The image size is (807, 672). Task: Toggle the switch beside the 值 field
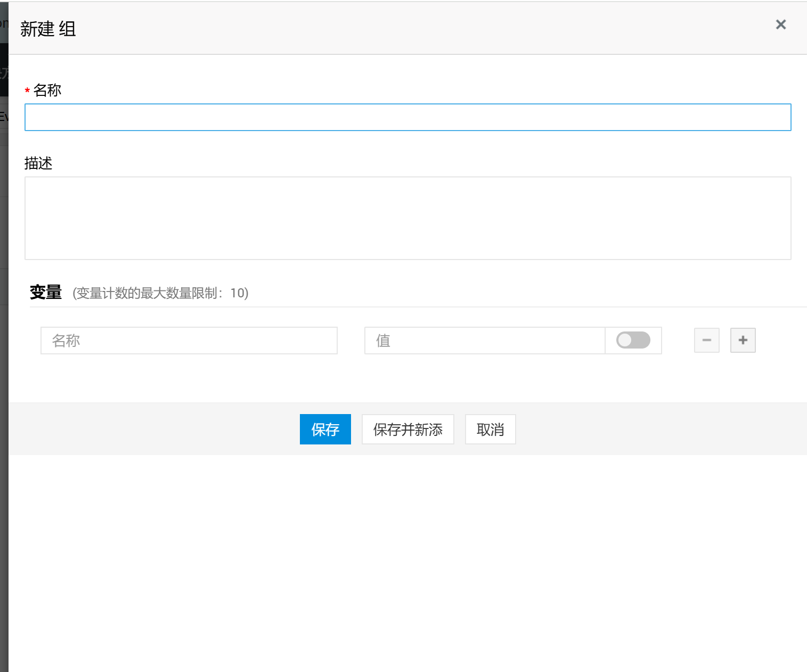click(x=633, y=340)
